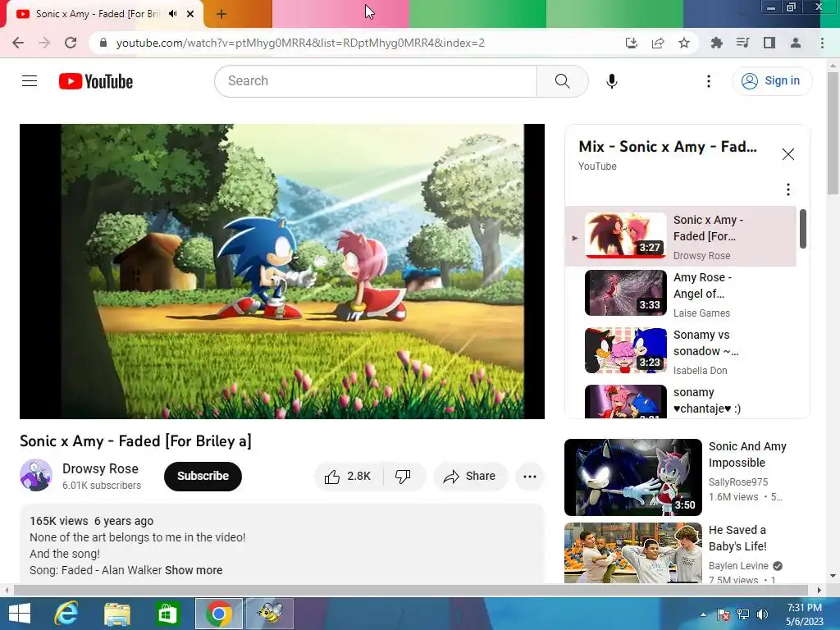Share the Sonic x Amy video

coord(469,477)
